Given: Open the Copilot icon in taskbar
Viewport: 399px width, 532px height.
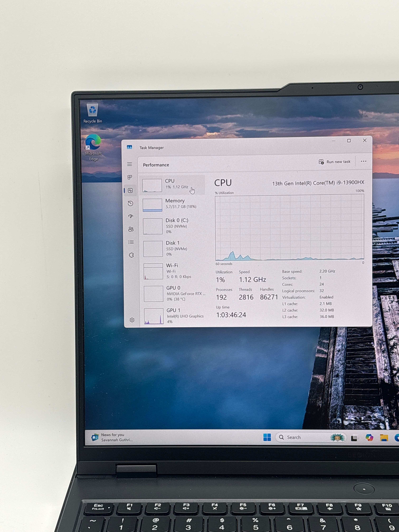Looking at the screenshot, I should [x=369, y=438].
